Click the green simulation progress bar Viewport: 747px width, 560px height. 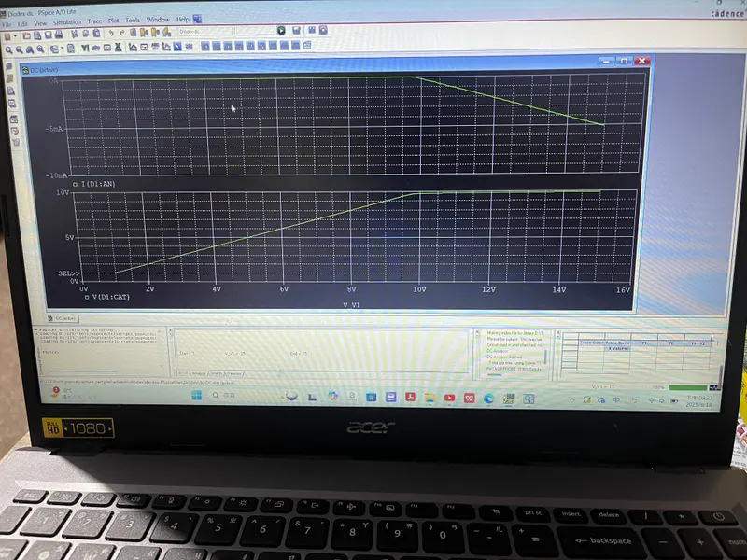tap(687, 387)
